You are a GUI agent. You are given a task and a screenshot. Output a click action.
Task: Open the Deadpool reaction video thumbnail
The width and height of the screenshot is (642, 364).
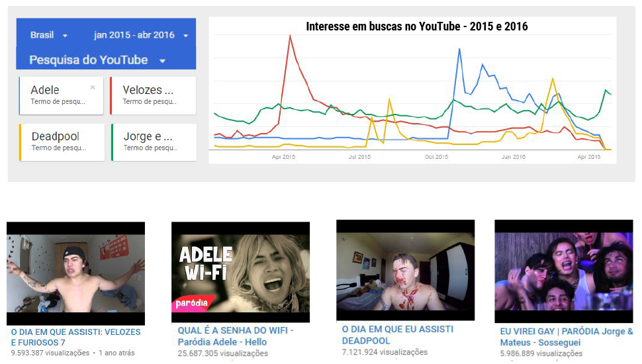click(405, 270)
